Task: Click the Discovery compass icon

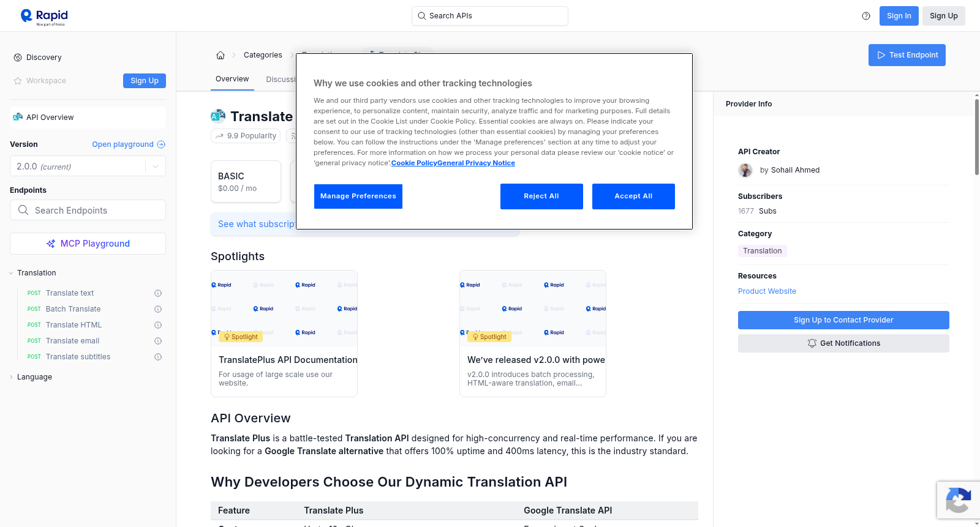Action: tap(18, 58)
